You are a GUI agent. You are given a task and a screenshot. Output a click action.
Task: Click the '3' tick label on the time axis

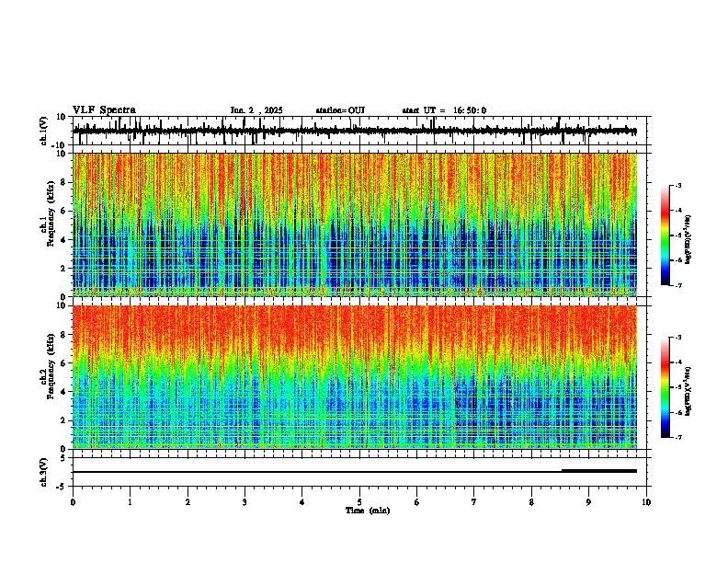[245, 502]
